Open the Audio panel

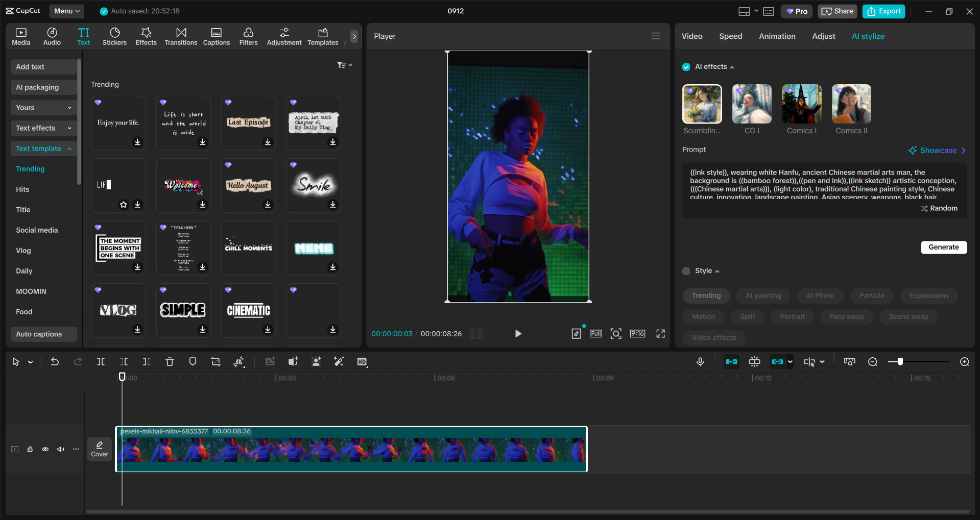point(52,36)
